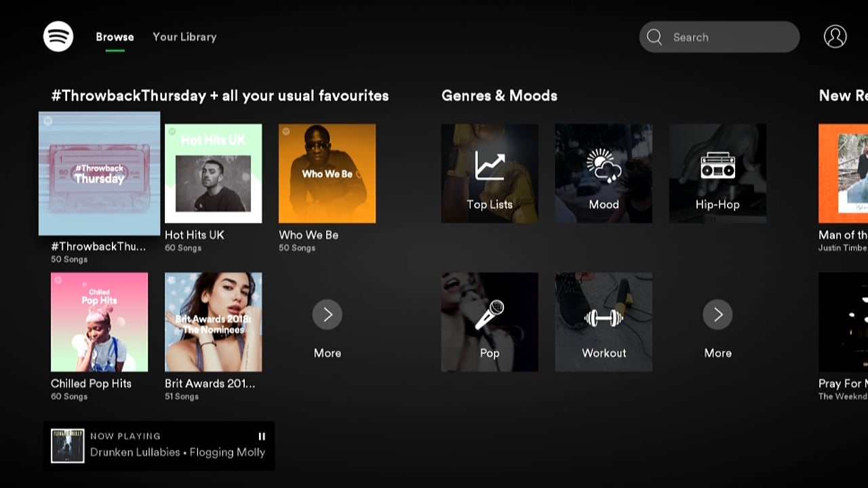Click the Drunken Lullabies • Flogging Molly text
Image resolution: width=868 pixels, height=488 pixels.
[178, 453]
